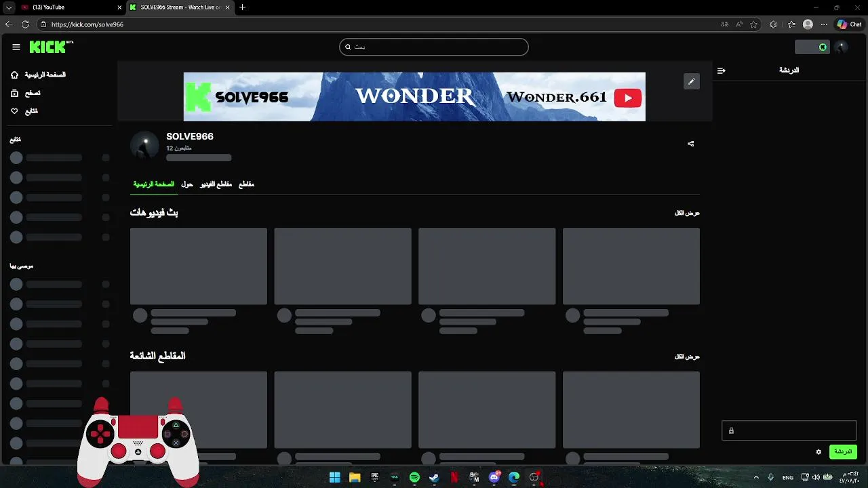Click Microsoft Edge taskbar icon
This screenshot has height=488, width=868.
click(514, 477)
